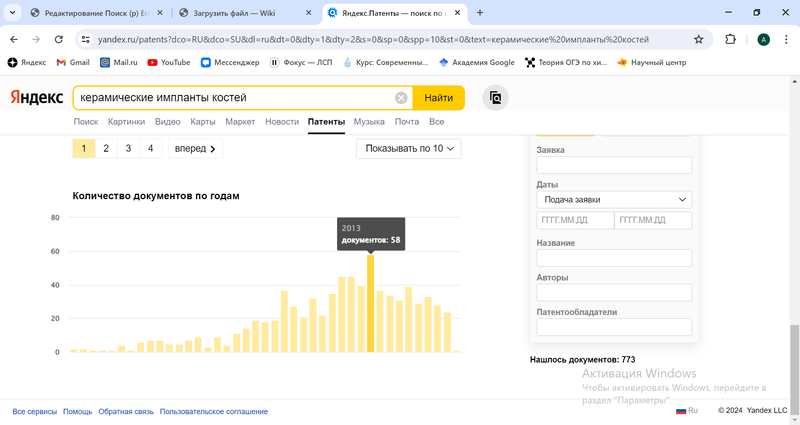Reload the page using the refresh icon

(x=60, y=39)
